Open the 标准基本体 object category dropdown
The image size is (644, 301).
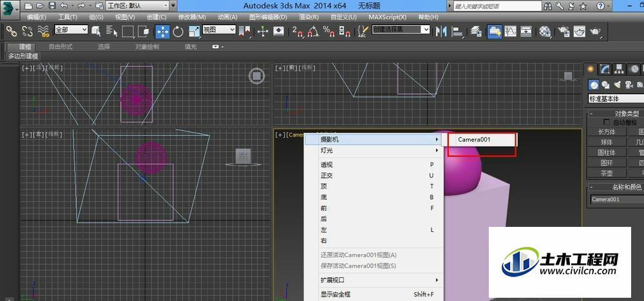tap(616, 99)
